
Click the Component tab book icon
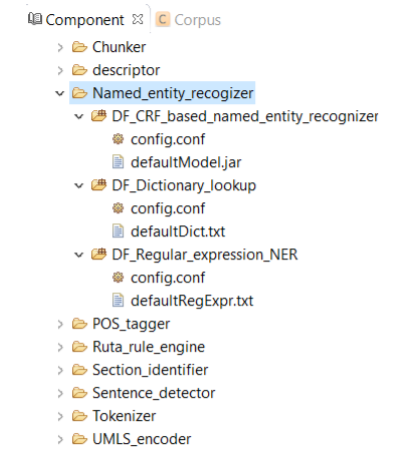coord(35,19)
